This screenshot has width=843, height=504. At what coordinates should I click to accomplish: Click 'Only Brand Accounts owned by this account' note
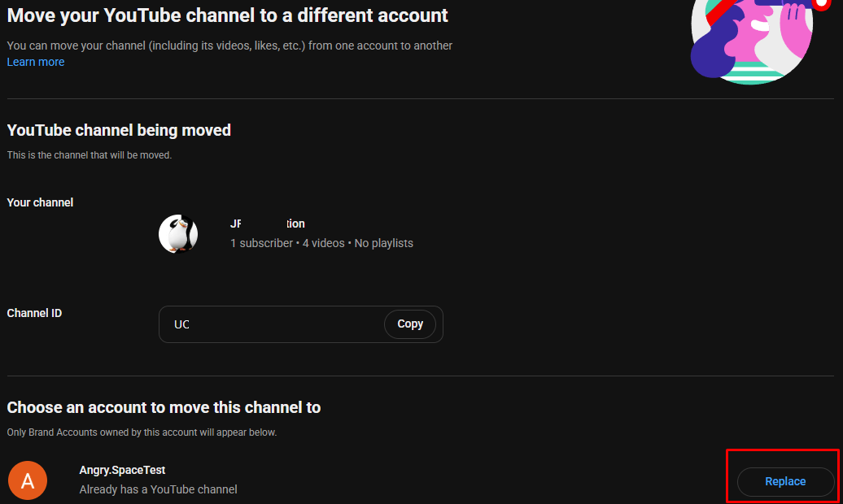(x=142, y=432)
